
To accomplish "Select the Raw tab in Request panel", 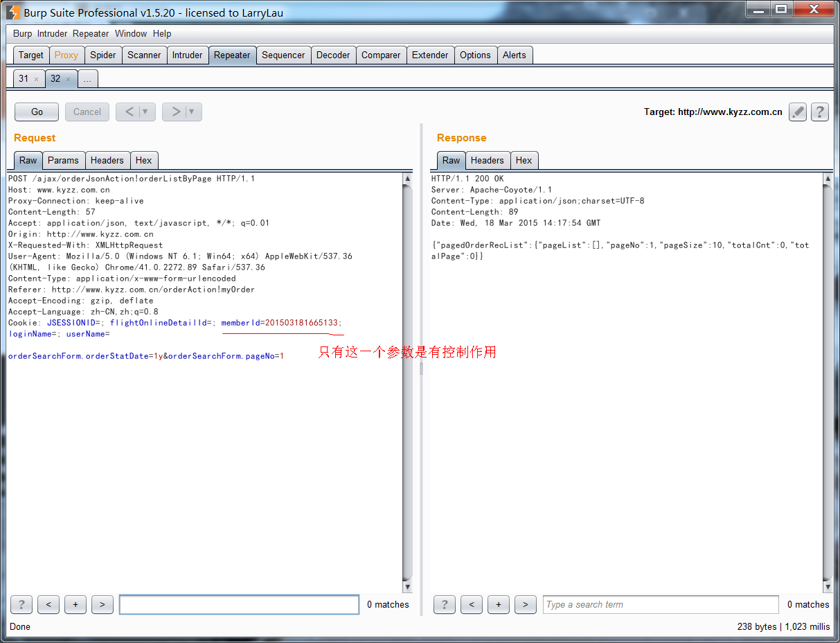I will [28, 160].
